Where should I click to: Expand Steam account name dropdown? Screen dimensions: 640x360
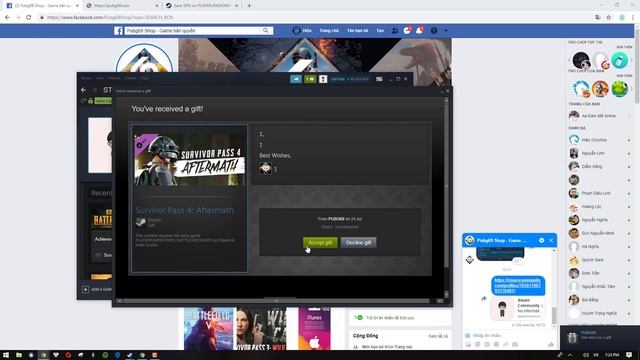tap(350, 79)
